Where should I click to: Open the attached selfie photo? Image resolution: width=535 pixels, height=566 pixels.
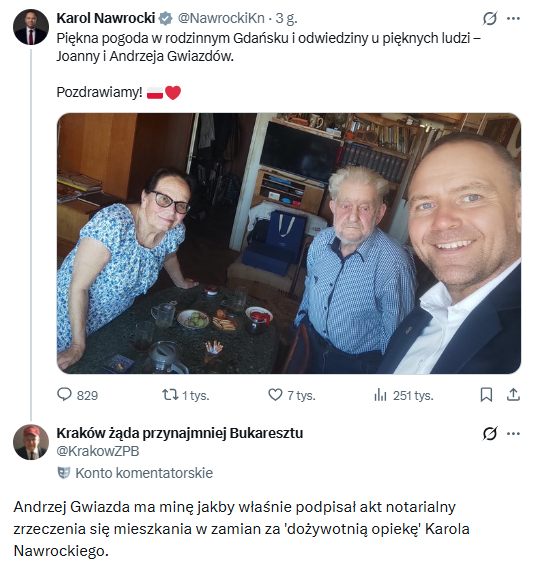[289, 243]
